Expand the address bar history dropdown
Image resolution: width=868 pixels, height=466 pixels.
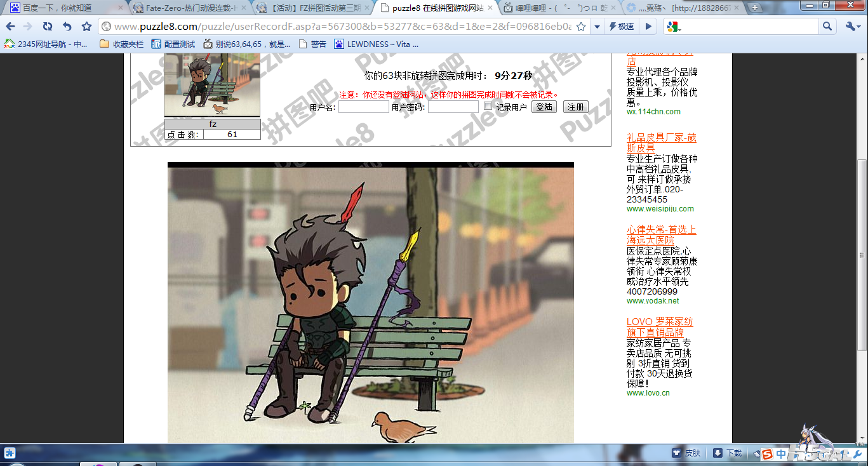597,27
